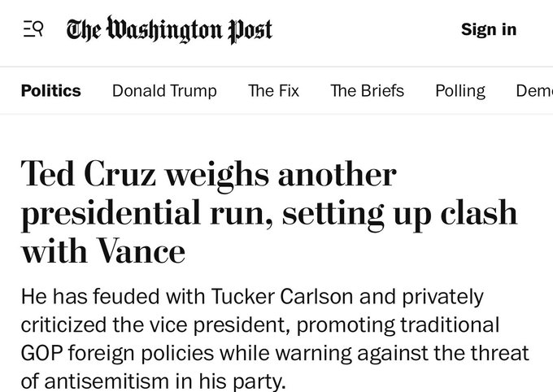The width and height of the screenshot is (553, 392).
Task: Open the sections menu search icon
Action: pyautogui.click(x=33, y=30)
